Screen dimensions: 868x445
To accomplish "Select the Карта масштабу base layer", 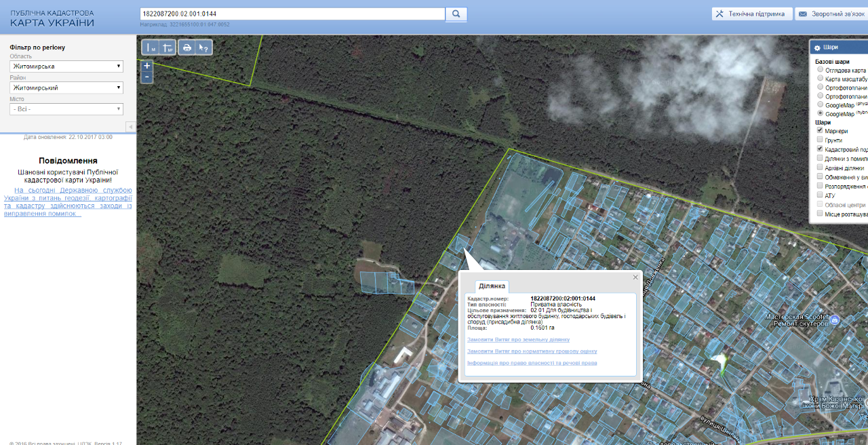I will pyautogui.click(x=821, y=79).
